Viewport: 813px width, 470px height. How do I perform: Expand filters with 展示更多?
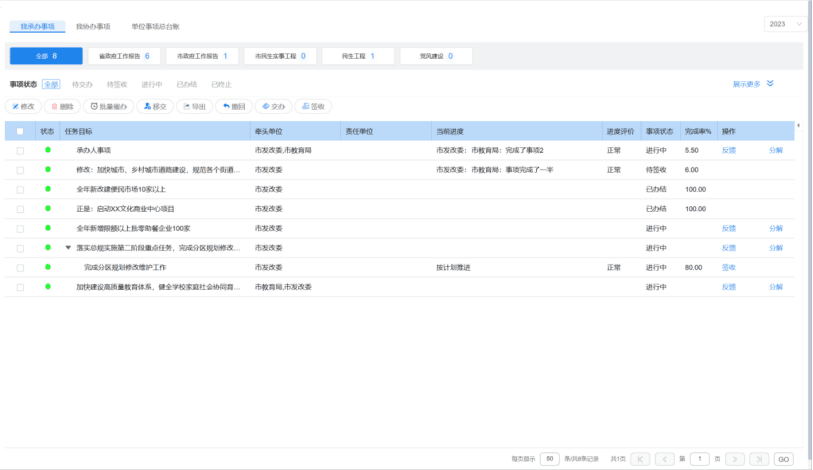(x=753, y=84)
